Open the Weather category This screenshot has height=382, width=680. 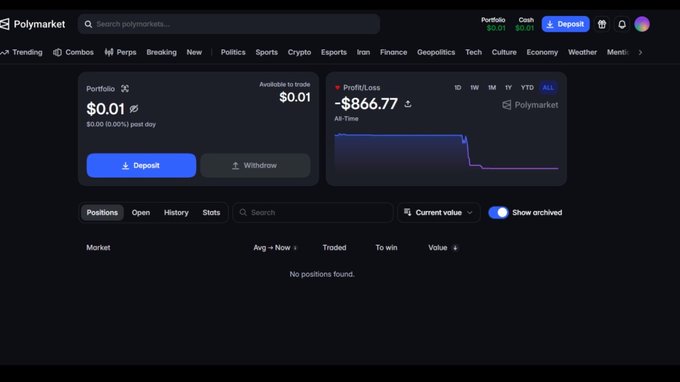582,52
